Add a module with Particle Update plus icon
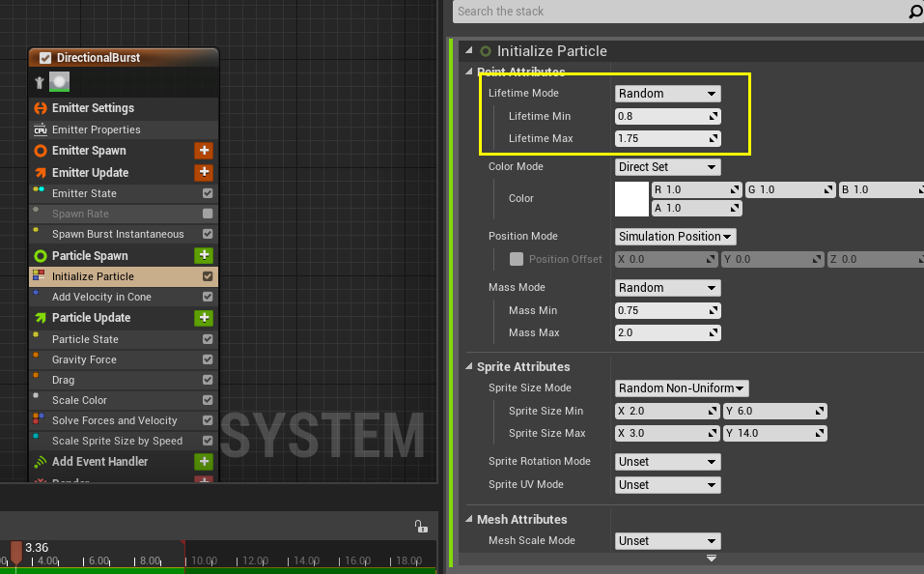The height and width of the screenshot is (574, 924). (x=204, y=317)
